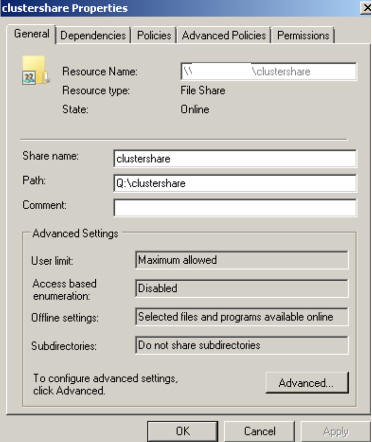This screenshot has height=442, width=372.
Task: Open the Advanced... settings button
Action: pos(307,383)
